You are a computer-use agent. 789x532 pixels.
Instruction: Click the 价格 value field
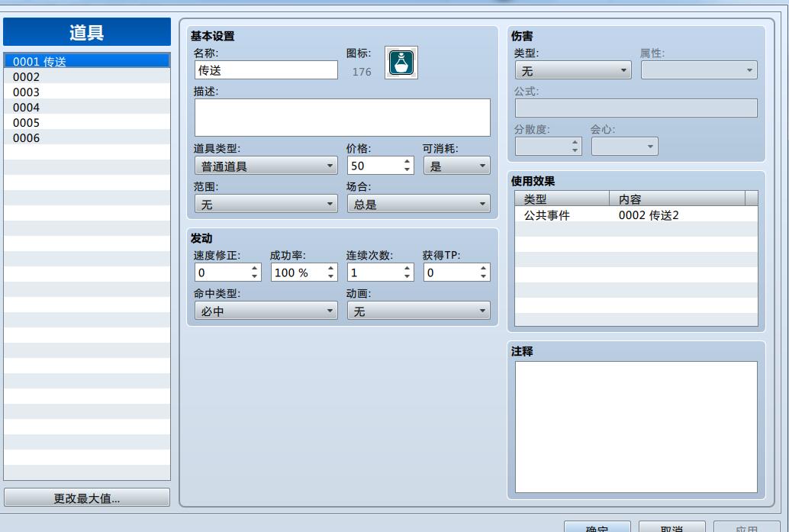pyautogui.click(x=375, y=166)
